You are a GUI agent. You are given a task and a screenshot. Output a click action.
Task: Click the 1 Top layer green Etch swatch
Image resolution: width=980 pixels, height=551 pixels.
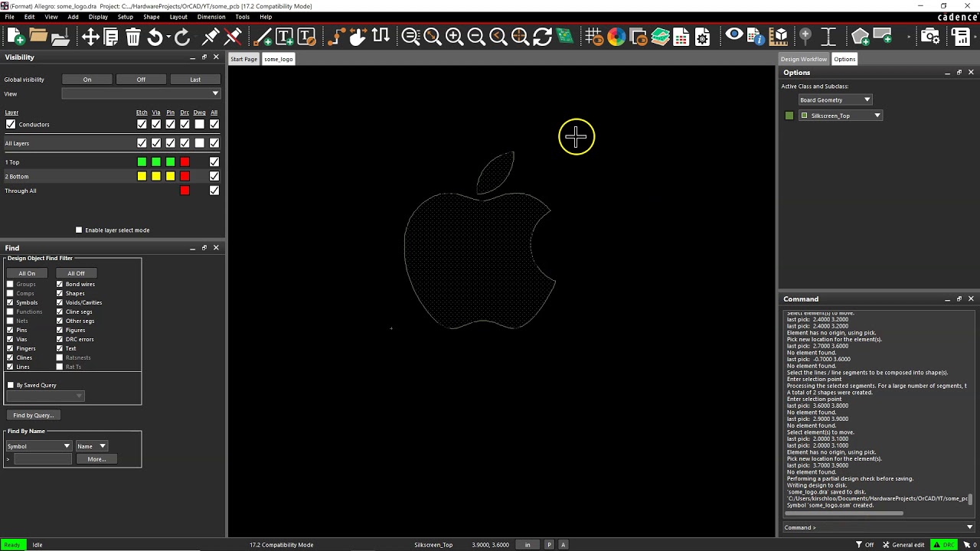(x=142, y=162)
